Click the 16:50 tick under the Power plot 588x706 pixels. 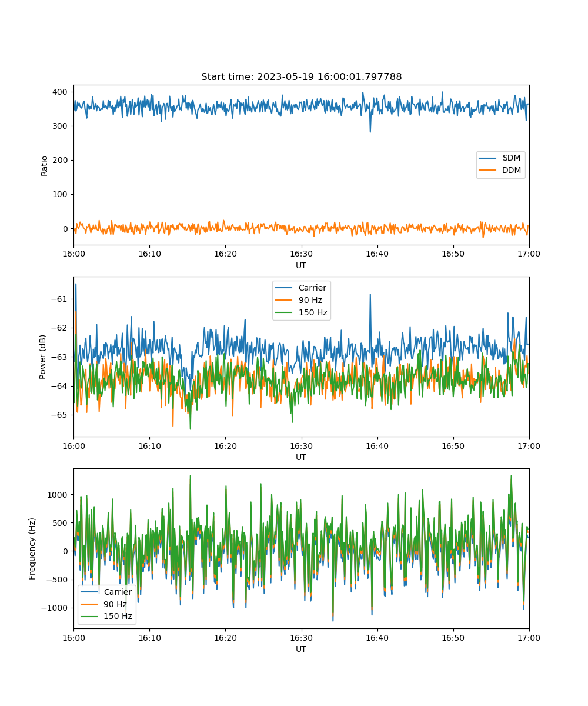(x=453, y=445)
